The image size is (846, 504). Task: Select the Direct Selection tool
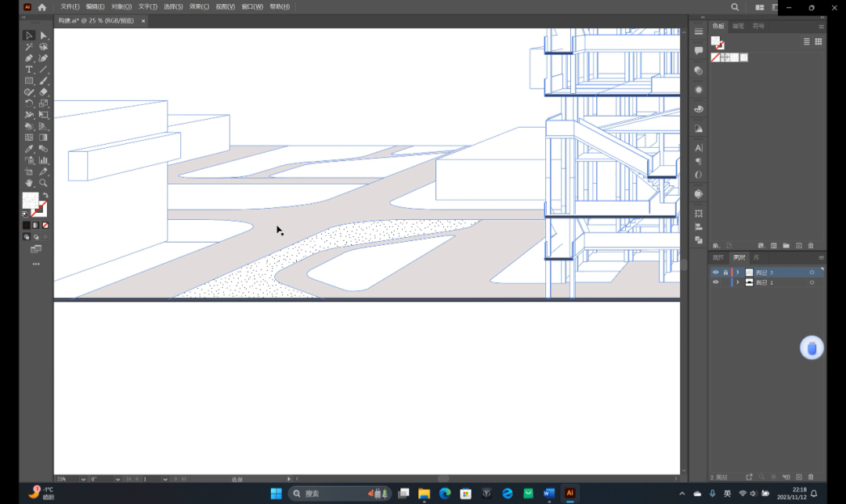[x=44, y=35]
